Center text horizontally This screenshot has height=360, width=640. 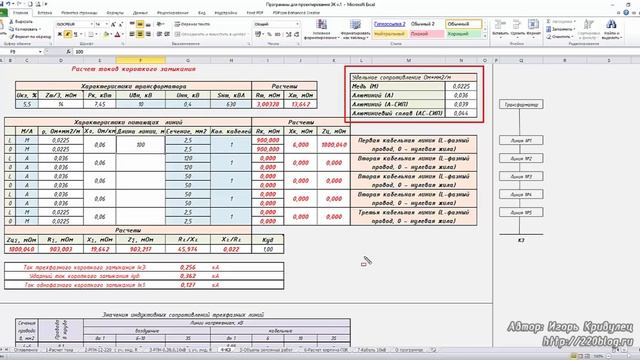(140, 34)
